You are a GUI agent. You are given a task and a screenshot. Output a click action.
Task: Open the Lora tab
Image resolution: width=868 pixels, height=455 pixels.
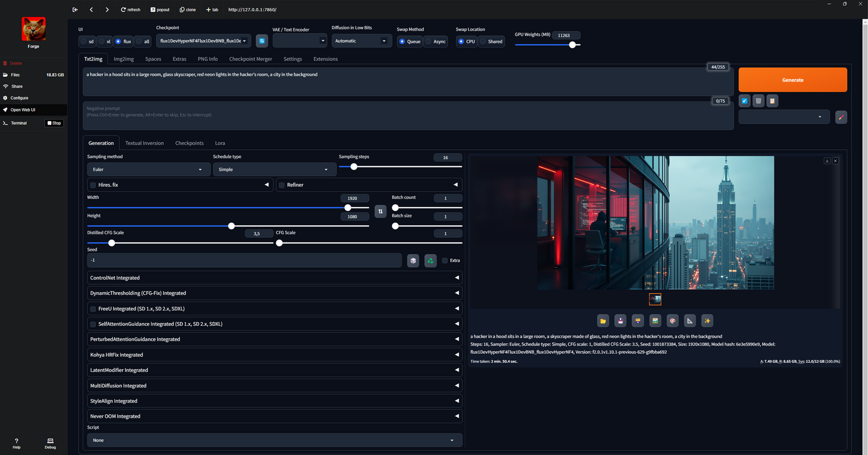pos(220,143)
